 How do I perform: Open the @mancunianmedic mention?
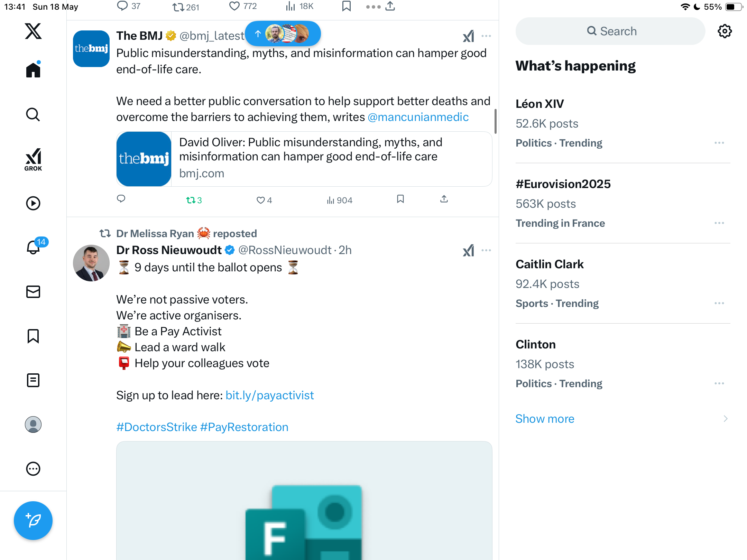pyautogui.click(x=418, y=117)
